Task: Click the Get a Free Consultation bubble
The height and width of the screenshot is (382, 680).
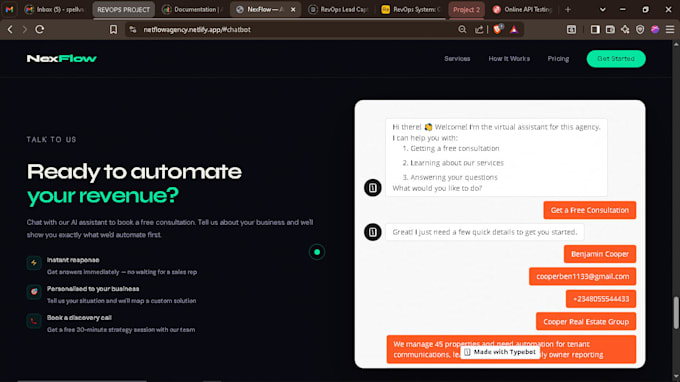Action: coord(589,210)
